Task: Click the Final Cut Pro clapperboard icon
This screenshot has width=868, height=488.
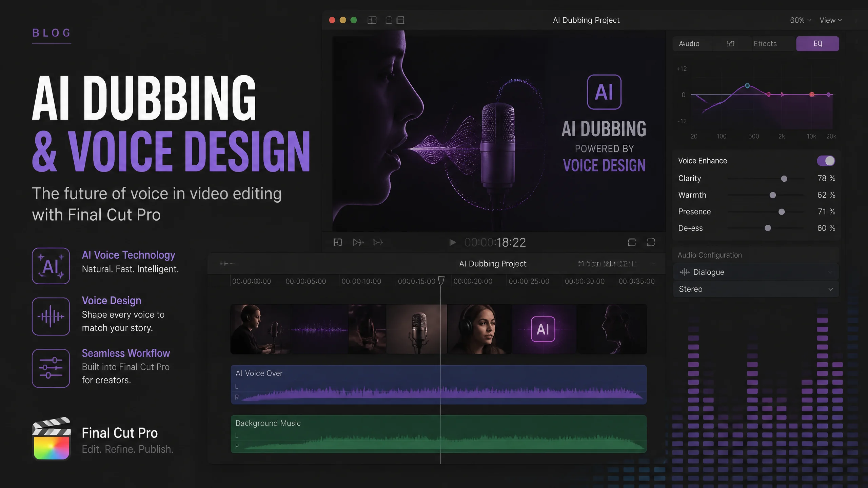Action: pos(52,439)
